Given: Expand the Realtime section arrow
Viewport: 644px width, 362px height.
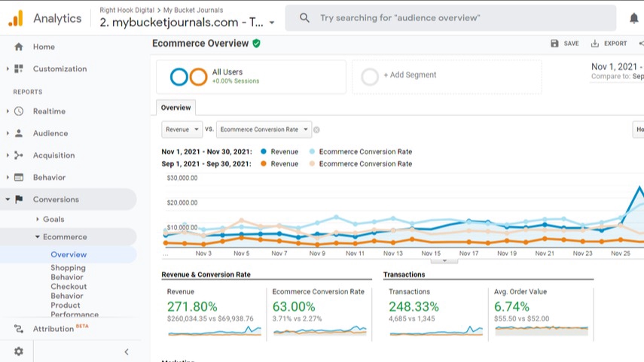Looking at the screenshot, I should coord(8,111).
